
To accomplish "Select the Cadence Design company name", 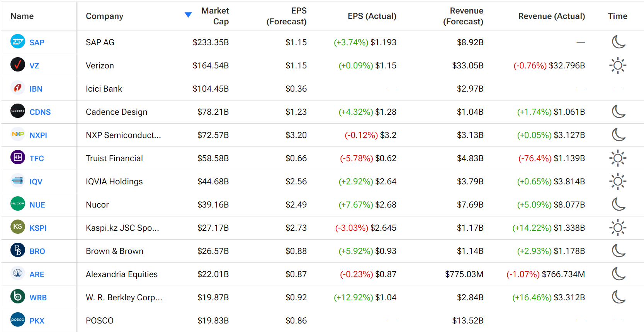I will coord(117,112).
